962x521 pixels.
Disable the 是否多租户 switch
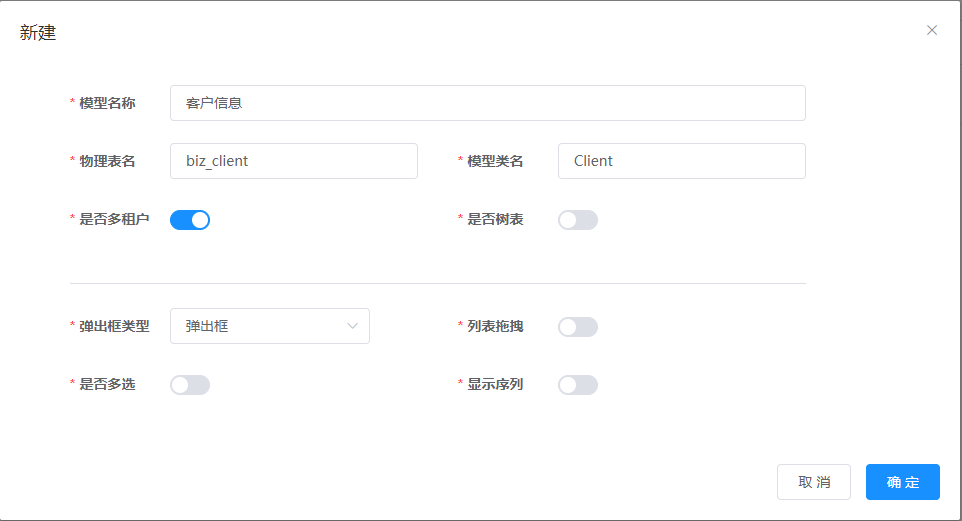pos(190,220)
